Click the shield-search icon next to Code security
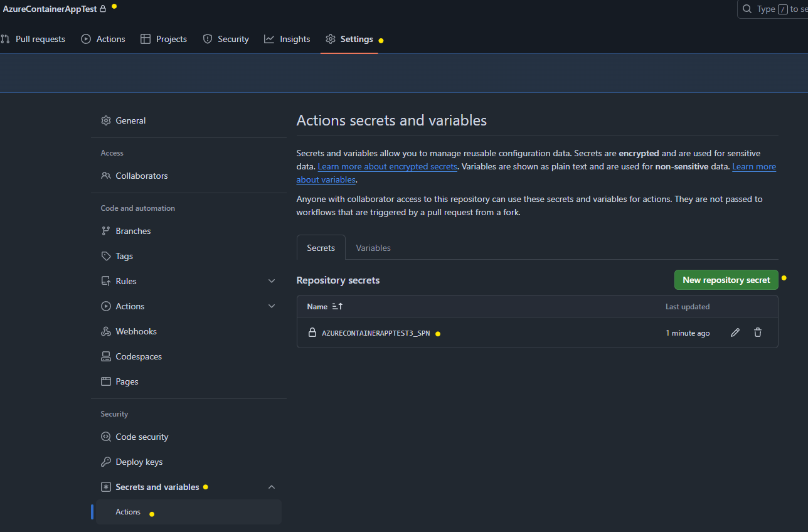Viewport: 808px width, 532px height. (x=106, y=437)
